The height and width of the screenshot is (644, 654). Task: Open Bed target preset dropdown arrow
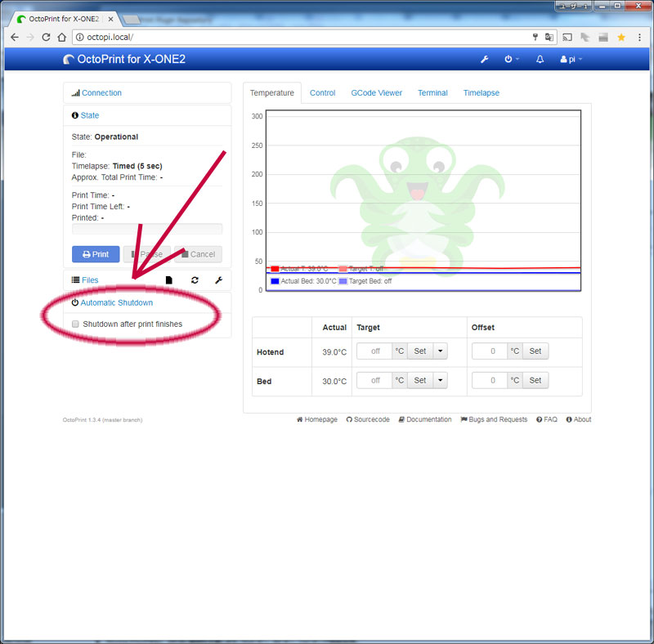click(x=440, y=380)
